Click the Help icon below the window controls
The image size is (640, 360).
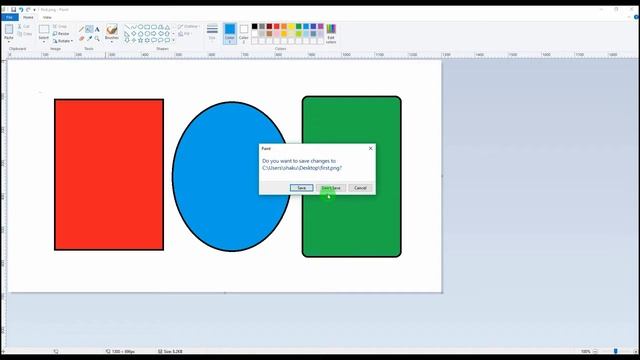(636, 17)
